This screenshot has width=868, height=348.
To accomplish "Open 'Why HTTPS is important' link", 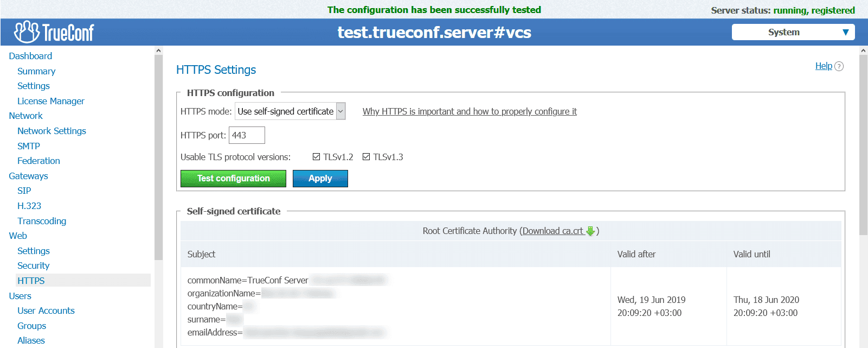I will [x=470, y=111].
